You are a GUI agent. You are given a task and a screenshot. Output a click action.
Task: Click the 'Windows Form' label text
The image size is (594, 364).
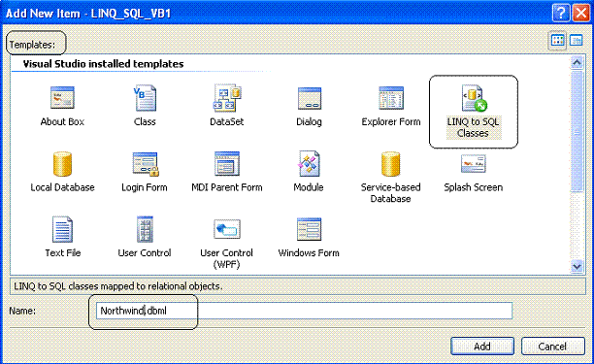[x=309, y=252]
